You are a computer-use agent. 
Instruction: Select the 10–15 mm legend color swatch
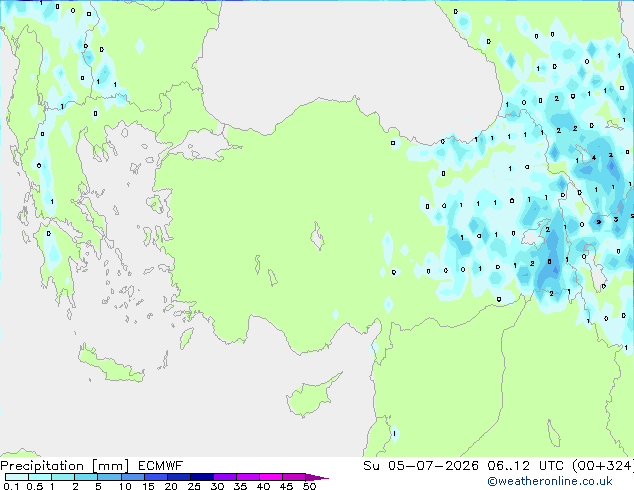[132, 477]
